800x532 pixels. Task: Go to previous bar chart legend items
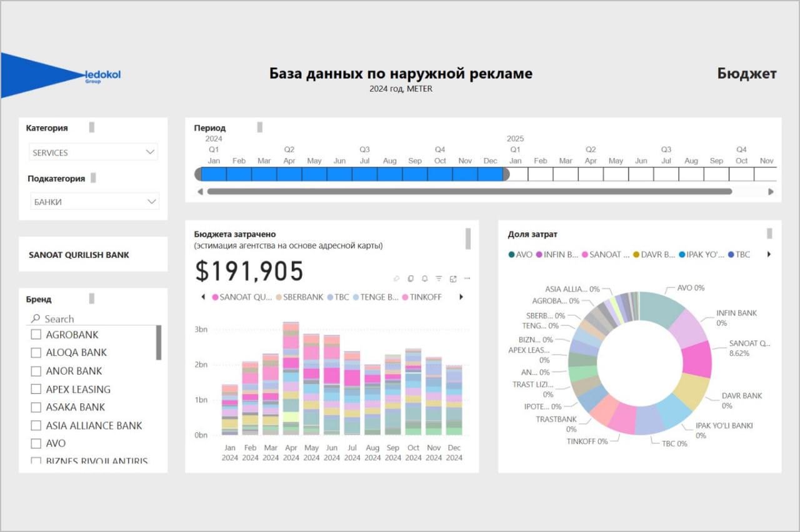pos(202,297)
